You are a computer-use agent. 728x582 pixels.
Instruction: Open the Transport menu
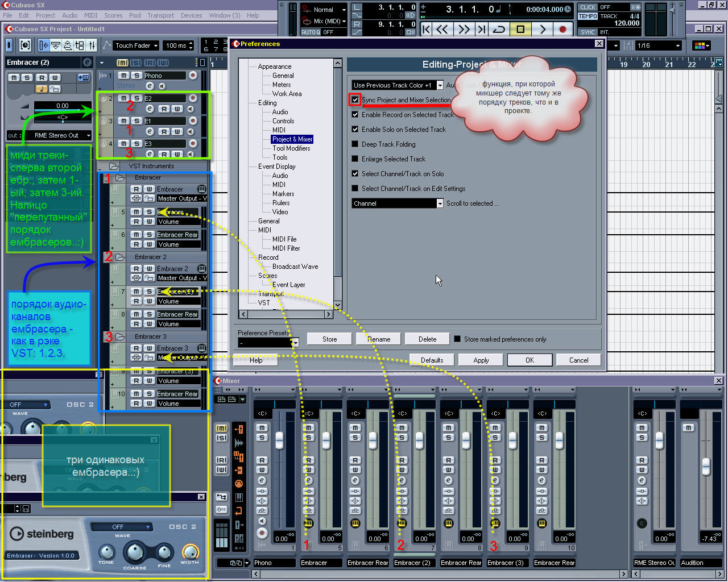161,15
